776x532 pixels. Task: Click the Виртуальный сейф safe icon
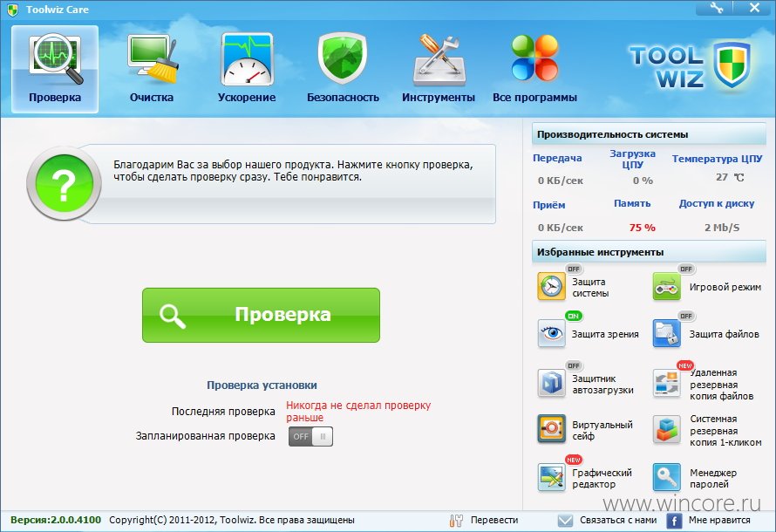click(551, 428)
